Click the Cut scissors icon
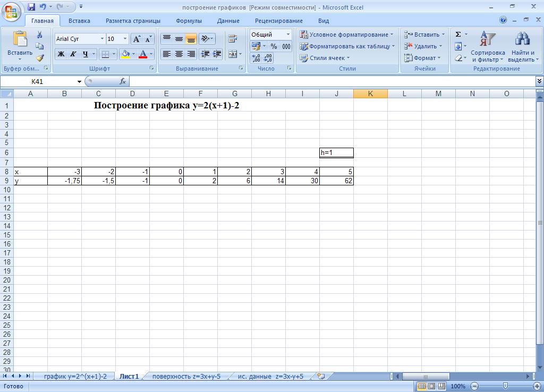Image resolution: width=544 pixels, height=392 pixels. coord(40,35)
